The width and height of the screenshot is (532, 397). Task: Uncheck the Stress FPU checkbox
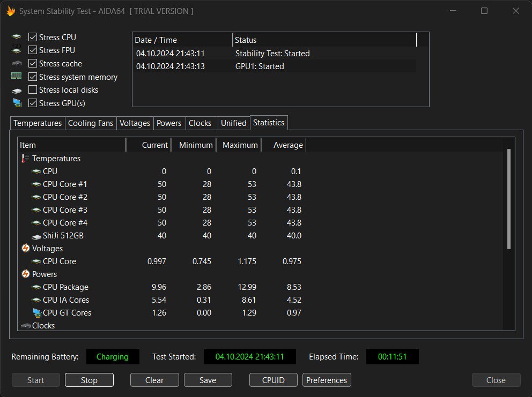coord(33,50)
